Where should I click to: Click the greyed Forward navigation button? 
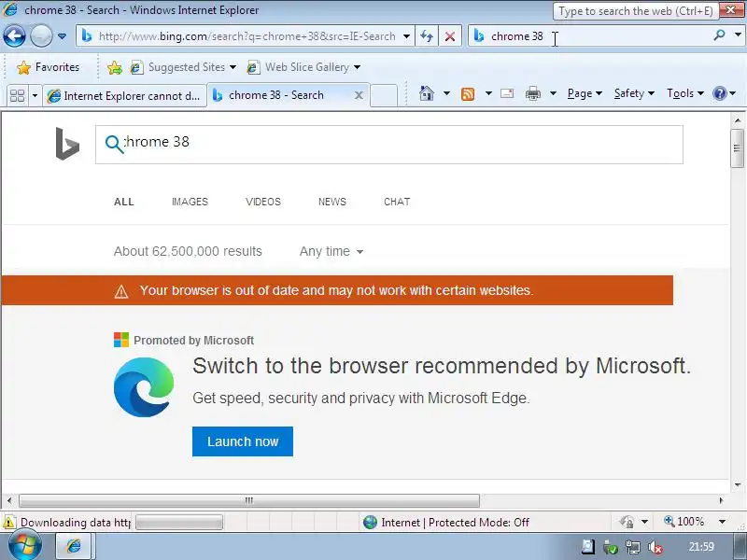coord(41,36)
